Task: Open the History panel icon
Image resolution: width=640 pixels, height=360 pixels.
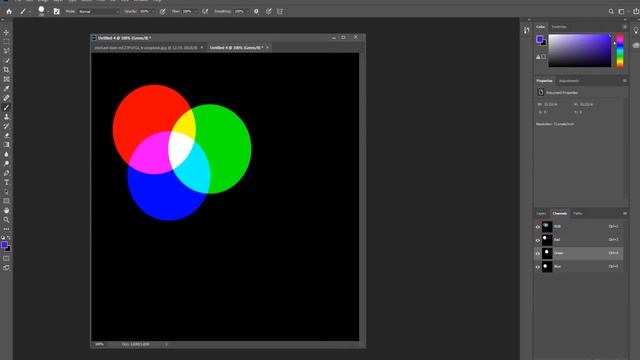Action: 527,30
